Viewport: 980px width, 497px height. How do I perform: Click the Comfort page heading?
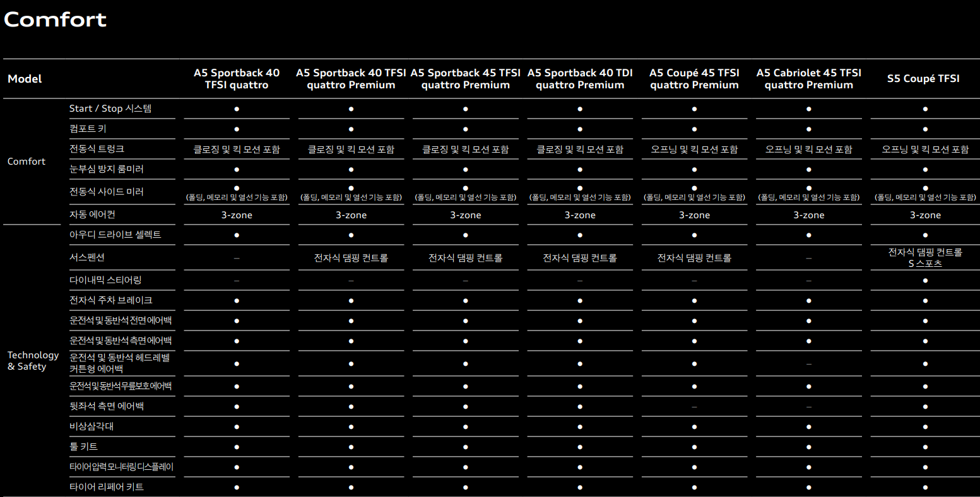pos(55,20)
